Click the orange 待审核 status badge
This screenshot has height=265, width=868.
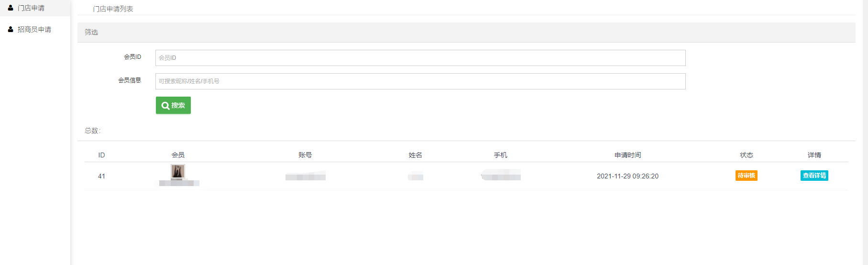[746, 176]
